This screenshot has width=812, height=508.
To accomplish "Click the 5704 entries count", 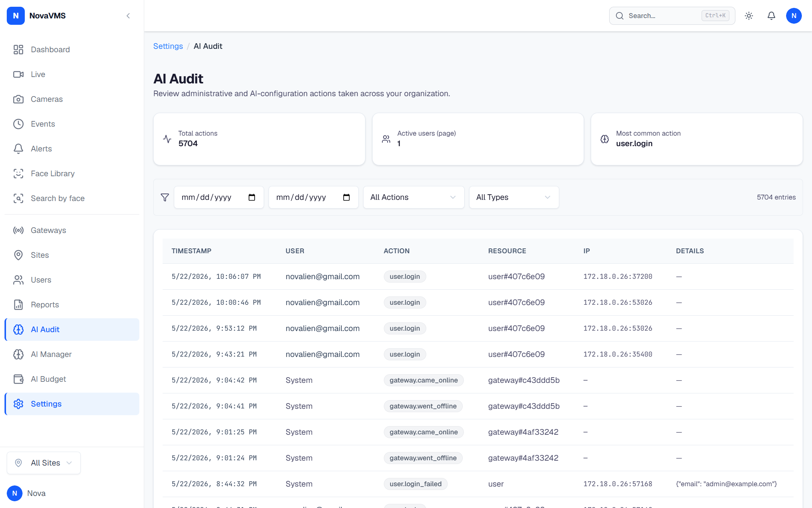I will click(776, 197).
